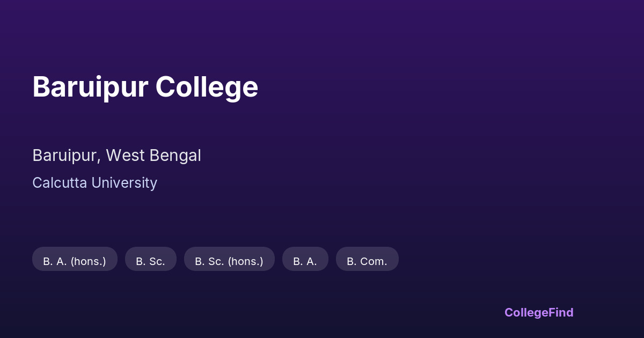Click the Baruipur, West Bengal location line
Viewport: 644px width, 338px height.
(x=116, y=156)
